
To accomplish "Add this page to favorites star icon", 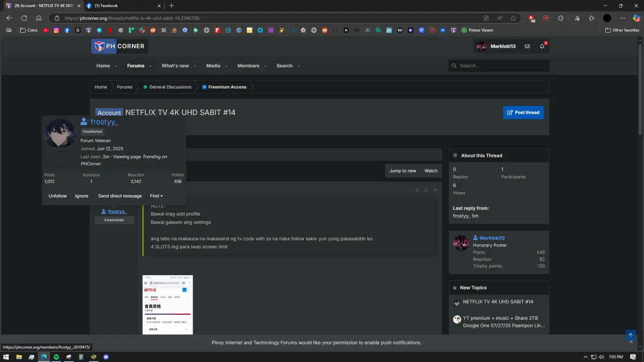I will point(513,18).
